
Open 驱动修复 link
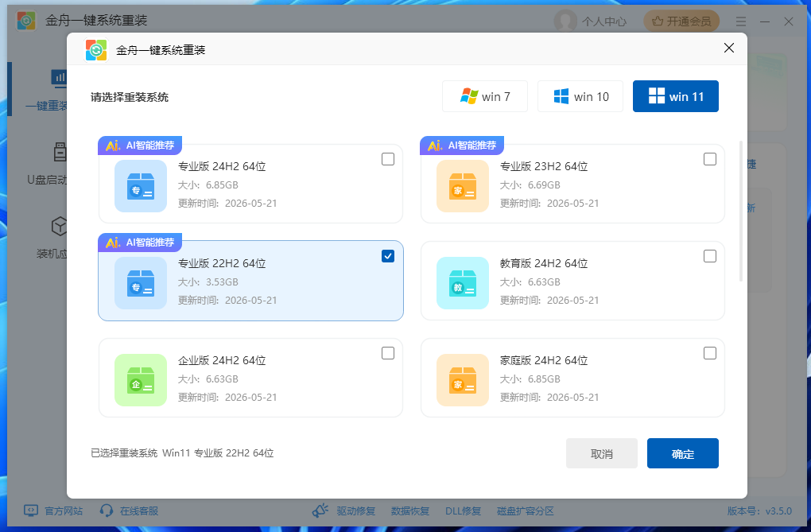356,511
